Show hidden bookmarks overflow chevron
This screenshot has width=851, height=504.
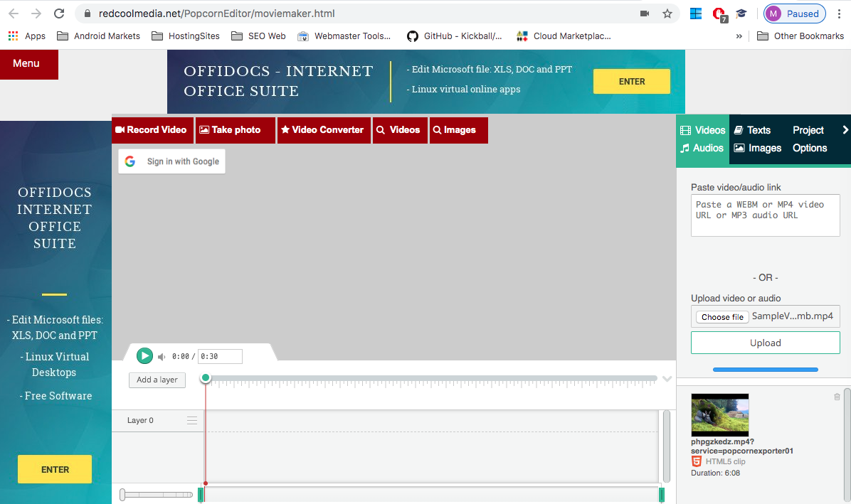pos(739,36)
